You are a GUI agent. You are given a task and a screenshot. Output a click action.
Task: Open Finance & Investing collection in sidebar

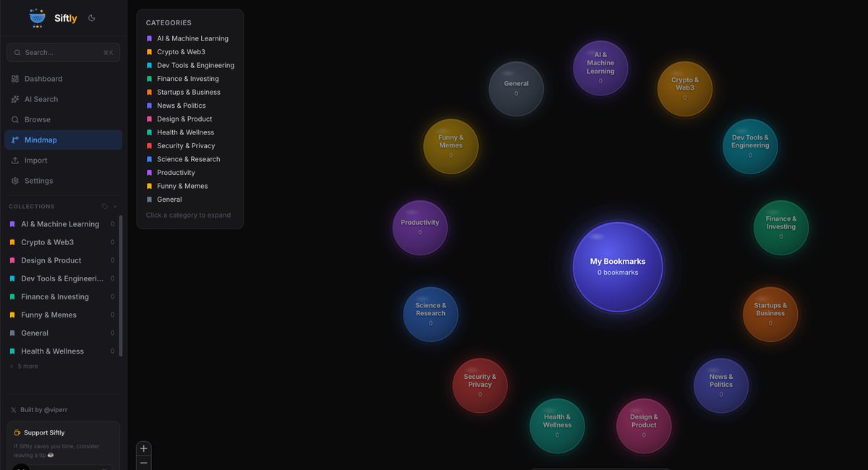pyautogui.click(x=61, y=296)
